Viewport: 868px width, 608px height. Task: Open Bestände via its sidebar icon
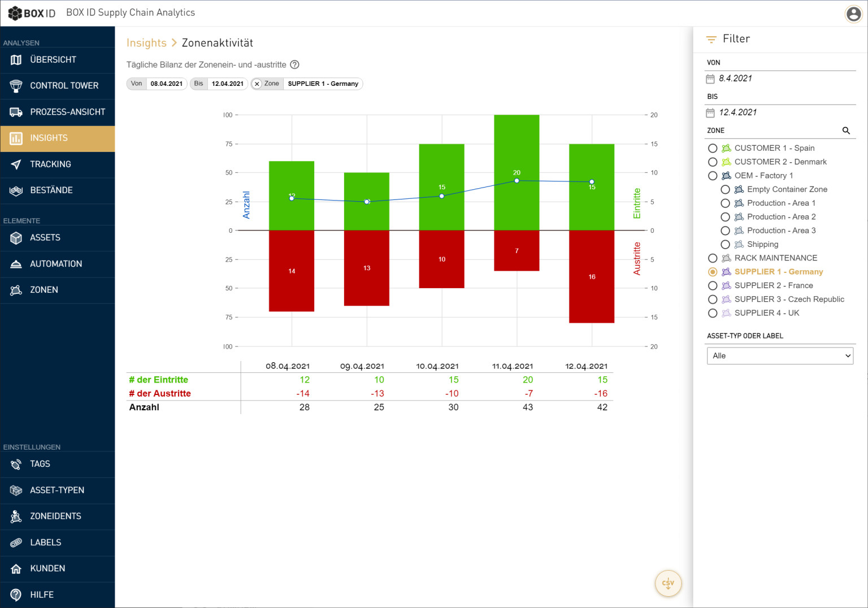click(x=15, y=191)
